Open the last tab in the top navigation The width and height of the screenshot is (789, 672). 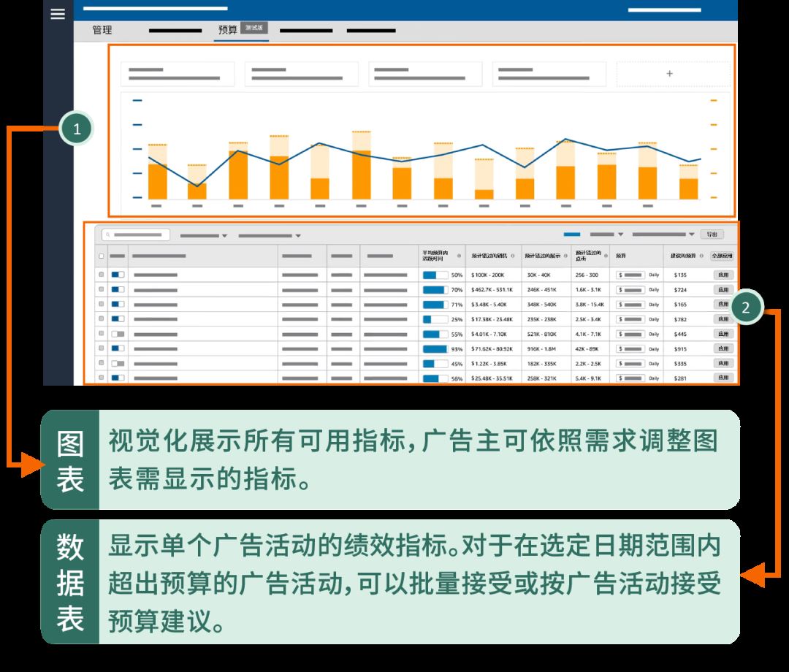click(x=371, y=31)
